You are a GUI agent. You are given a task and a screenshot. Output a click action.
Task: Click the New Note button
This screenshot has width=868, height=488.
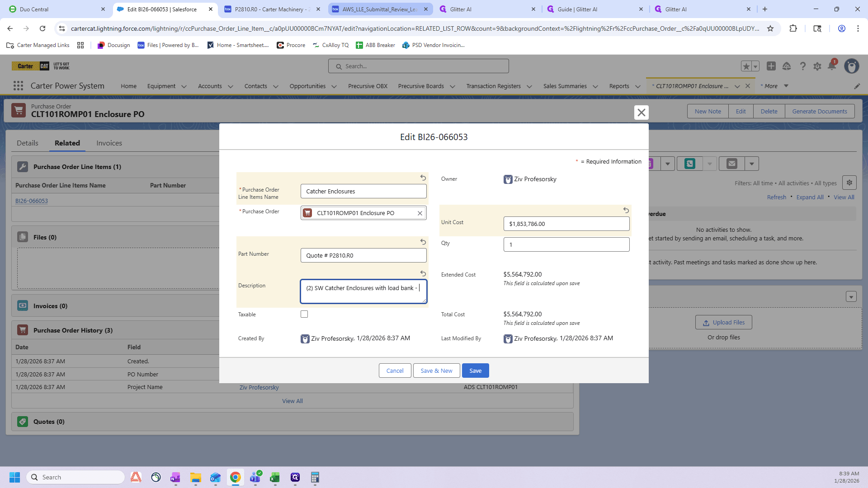point(708,111)
